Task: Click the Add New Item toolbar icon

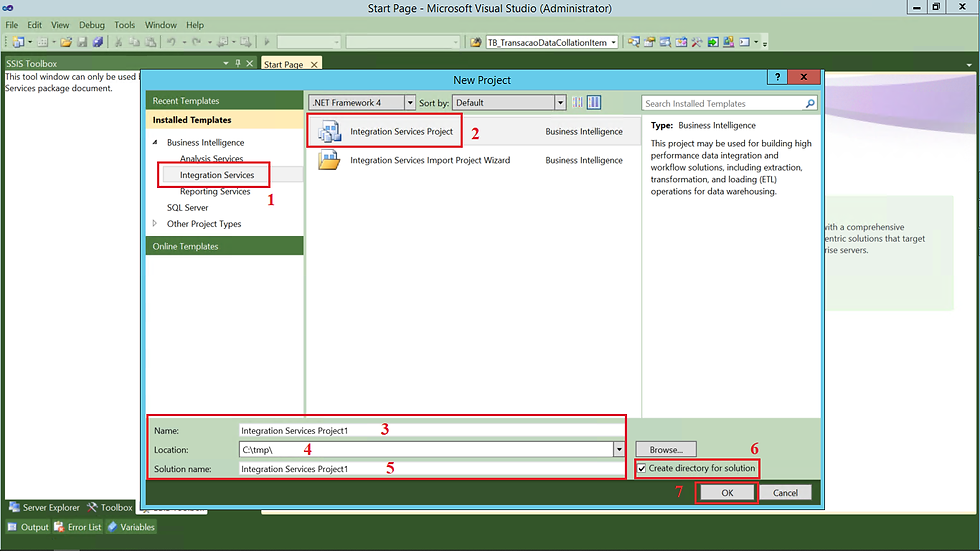Action: point(42,42)
